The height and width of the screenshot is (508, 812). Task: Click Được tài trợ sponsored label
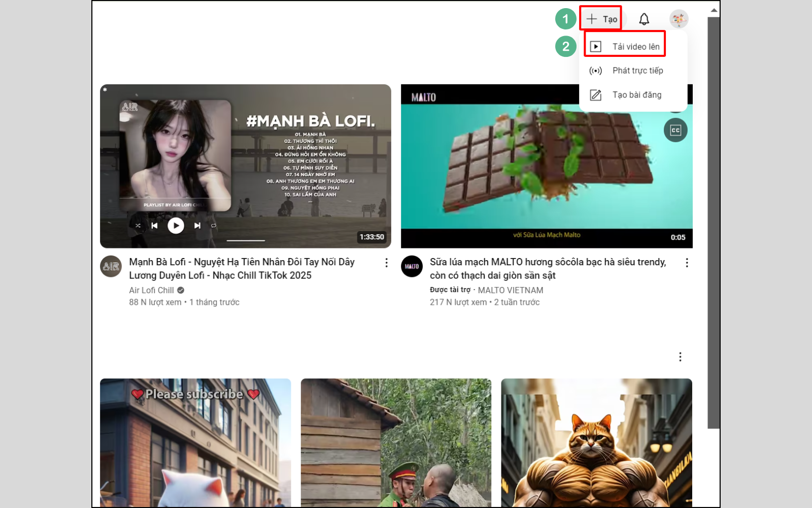pos(450,290)
